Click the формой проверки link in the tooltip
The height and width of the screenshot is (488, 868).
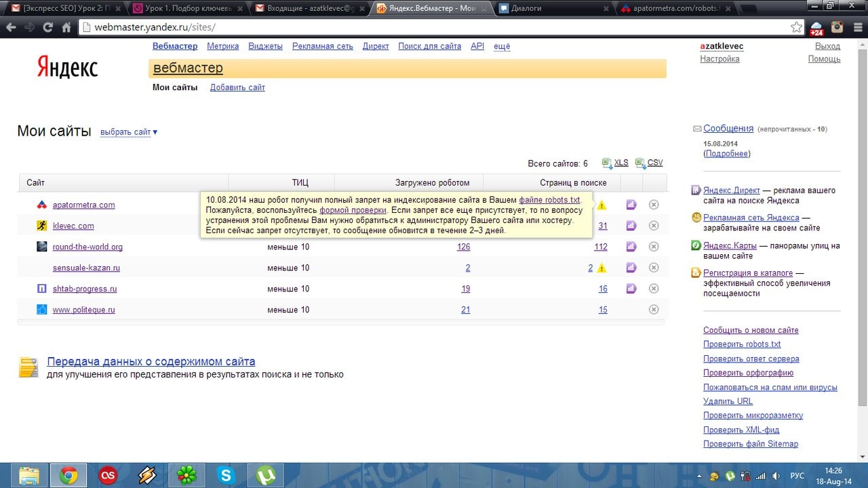point(353,210)
